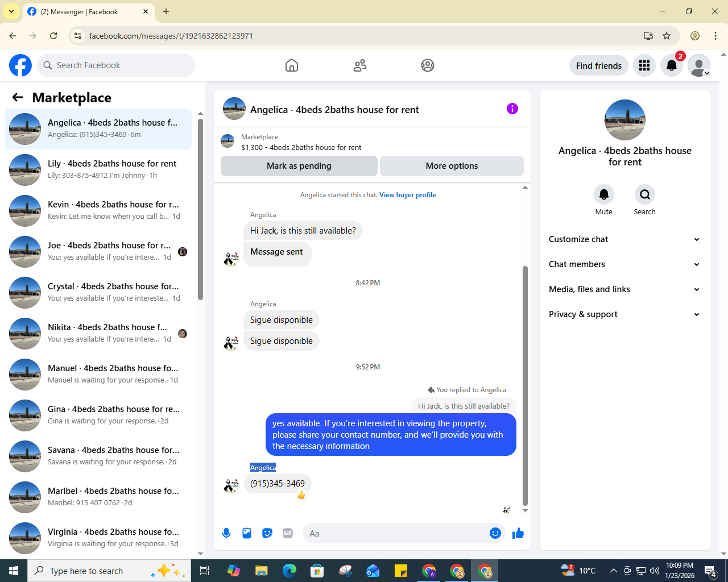
Task: Open the emoji picker in message box
Action: [x=495, y=533]
